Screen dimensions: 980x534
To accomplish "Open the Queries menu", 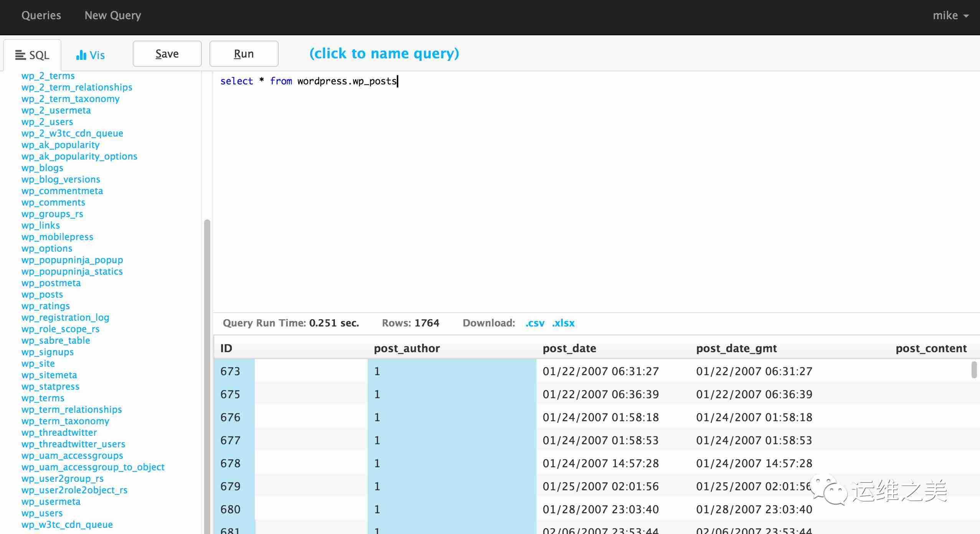I will tap(41, 15).
